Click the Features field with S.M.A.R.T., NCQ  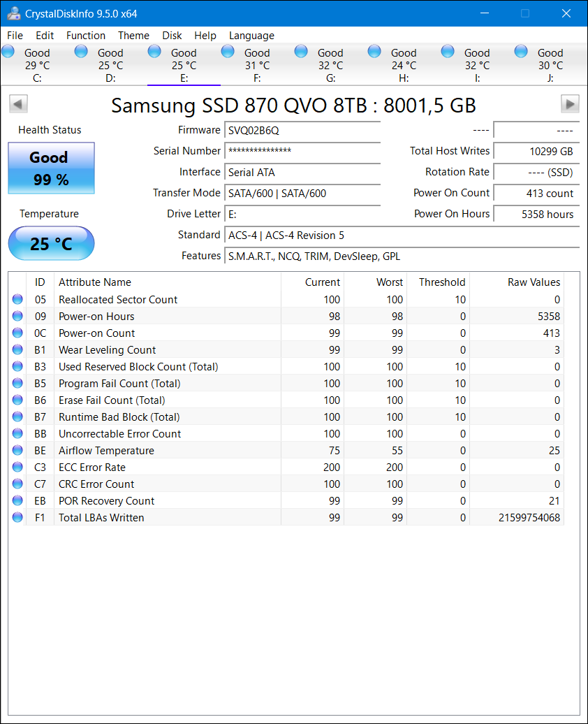click(x=402, y=256)
